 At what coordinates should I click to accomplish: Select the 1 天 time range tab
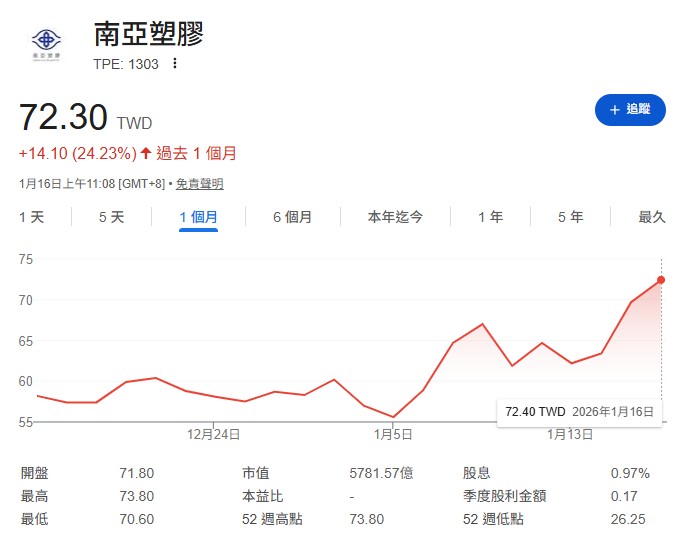click(31, 217)
